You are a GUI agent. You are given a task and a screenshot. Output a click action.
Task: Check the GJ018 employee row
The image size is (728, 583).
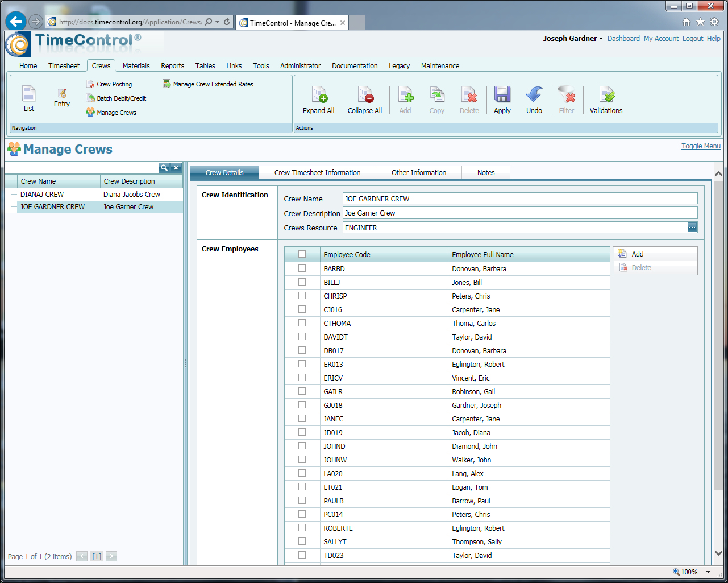[x=302, y=405]
